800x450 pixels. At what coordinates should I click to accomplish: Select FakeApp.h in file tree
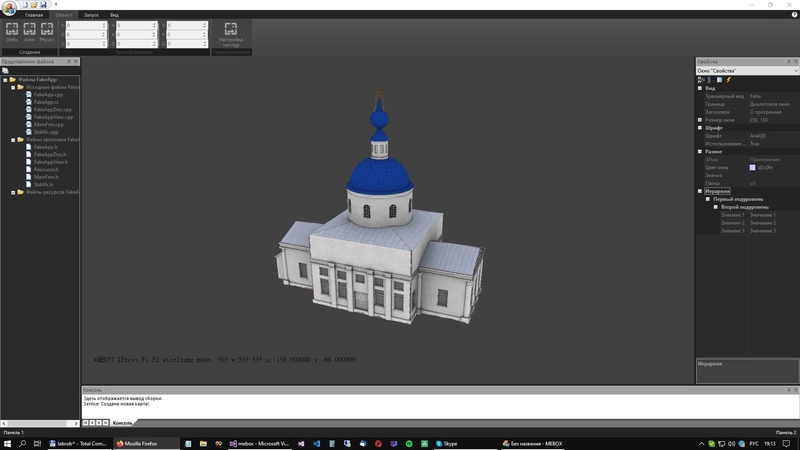45,147
